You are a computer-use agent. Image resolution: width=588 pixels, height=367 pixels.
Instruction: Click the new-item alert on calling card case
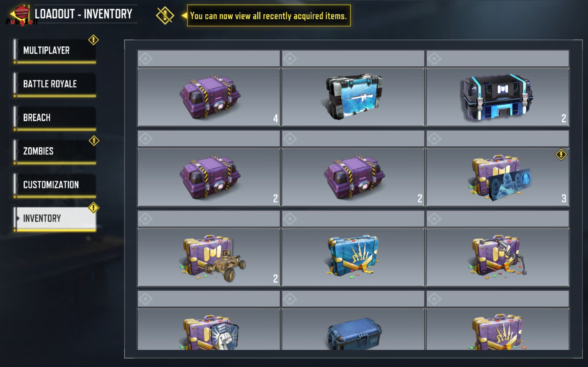point(561,155)
